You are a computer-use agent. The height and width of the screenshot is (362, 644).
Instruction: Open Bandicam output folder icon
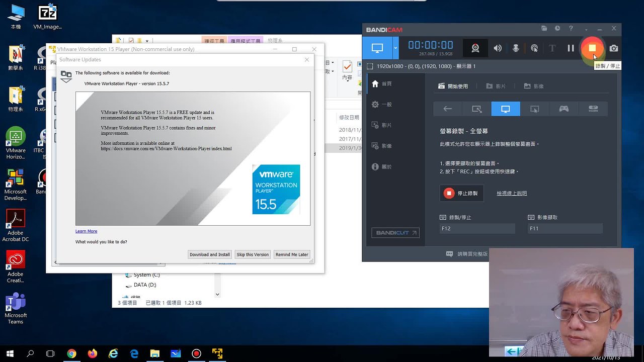(544, 29)
